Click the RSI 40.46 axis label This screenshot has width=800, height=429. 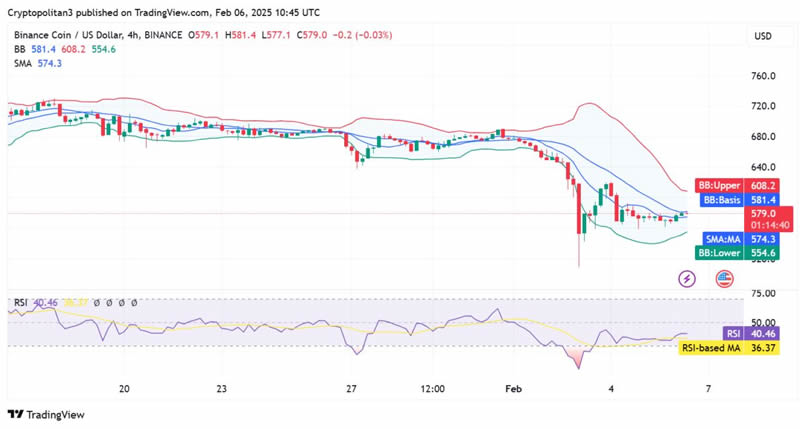(x=751, y=334)
